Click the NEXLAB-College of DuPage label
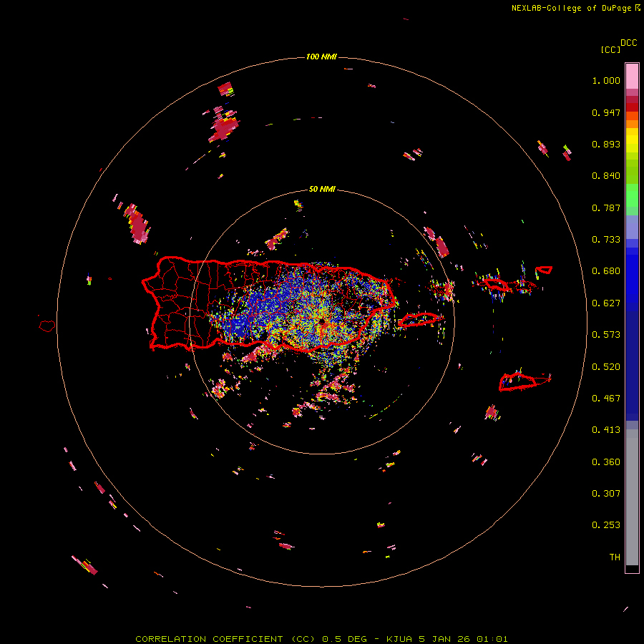 click(x=575, y=8)
